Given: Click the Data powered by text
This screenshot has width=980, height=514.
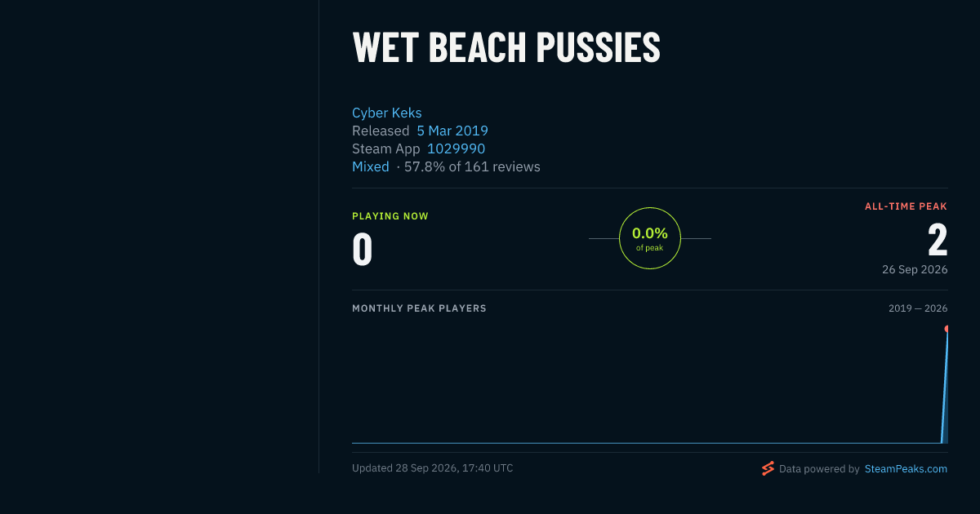Looking at the screenshot, I should [819, 469].
